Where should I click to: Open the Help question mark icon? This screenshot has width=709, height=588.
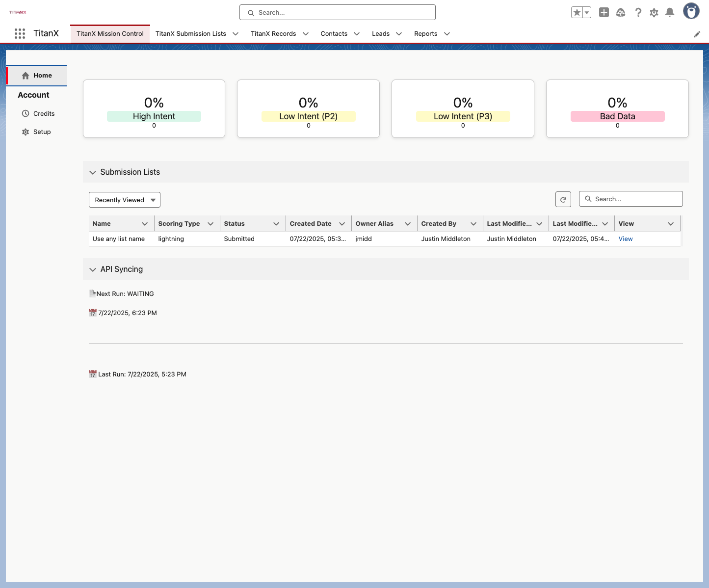pyautogui.click(x=638, y=13)
